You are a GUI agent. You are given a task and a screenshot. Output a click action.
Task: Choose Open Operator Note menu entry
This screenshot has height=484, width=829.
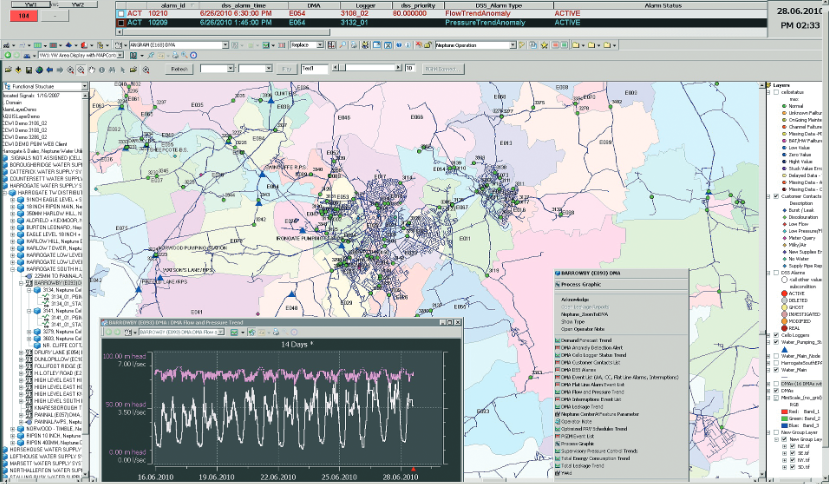[x=582, y=329]
